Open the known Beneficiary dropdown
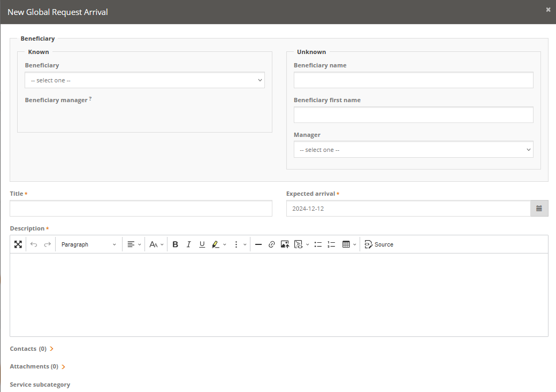Image resolution: width=556 pixels, height=392 pixels. (144, 80)
